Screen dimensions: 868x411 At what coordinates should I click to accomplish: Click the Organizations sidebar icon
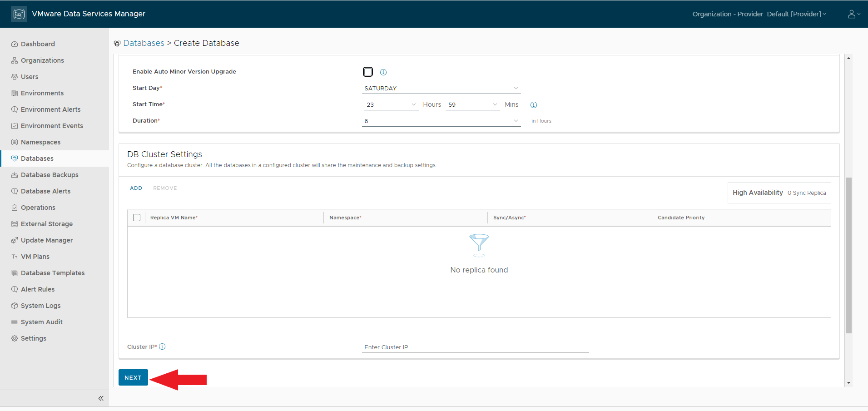click(x=15, y=60)
